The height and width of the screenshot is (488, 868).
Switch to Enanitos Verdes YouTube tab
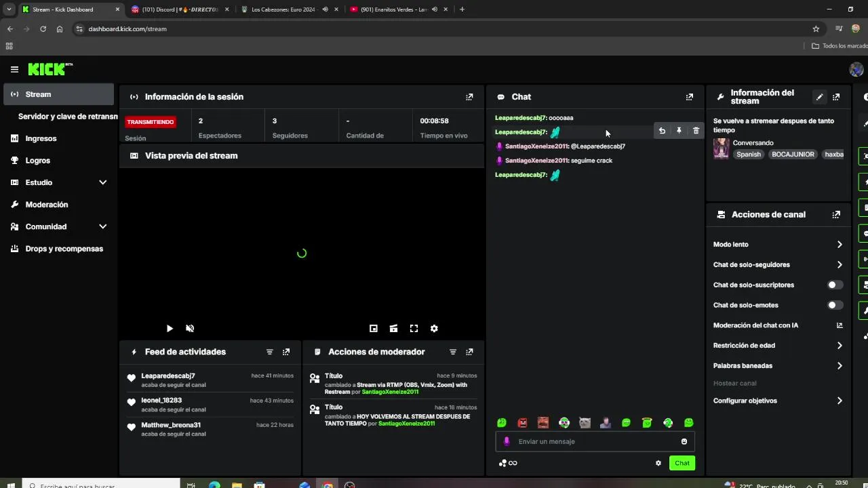(x=398, y=9)
